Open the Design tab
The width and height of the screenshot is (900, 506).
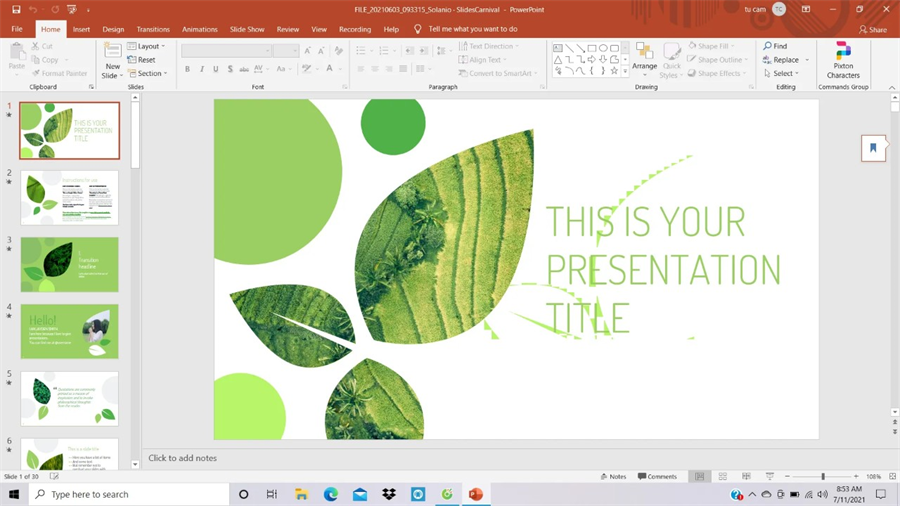pyautogui.click(x=113, y=29)
